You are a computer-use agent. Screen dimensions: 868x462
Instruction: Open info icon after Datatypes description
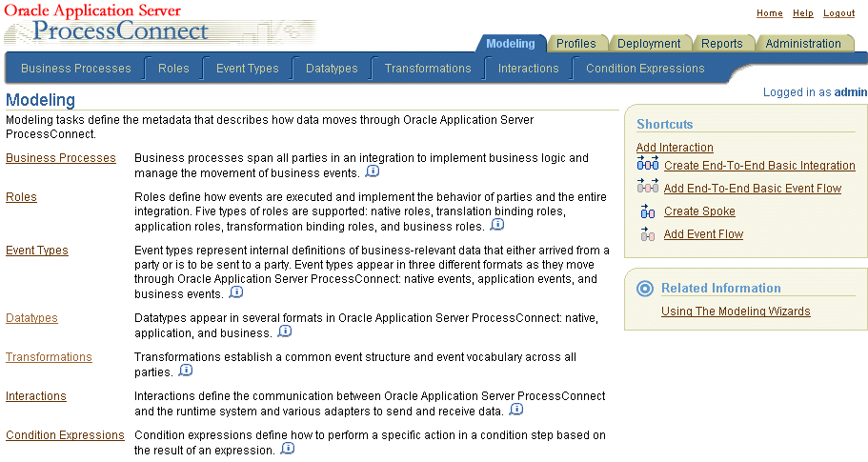coord(285,331)
